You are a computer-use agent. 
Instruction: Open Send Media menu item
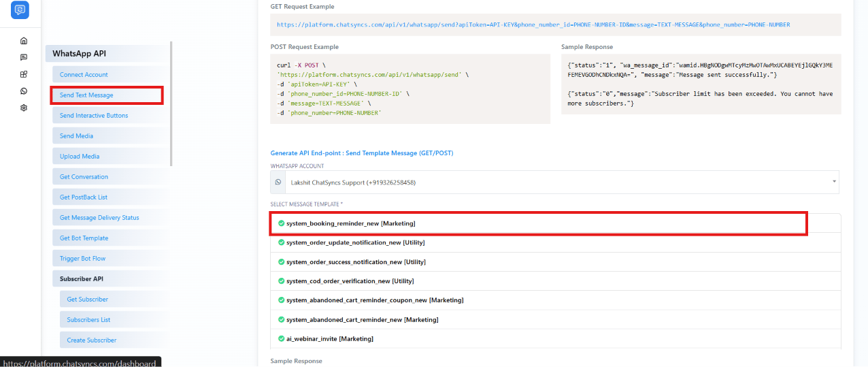click(x=109, y=136)
